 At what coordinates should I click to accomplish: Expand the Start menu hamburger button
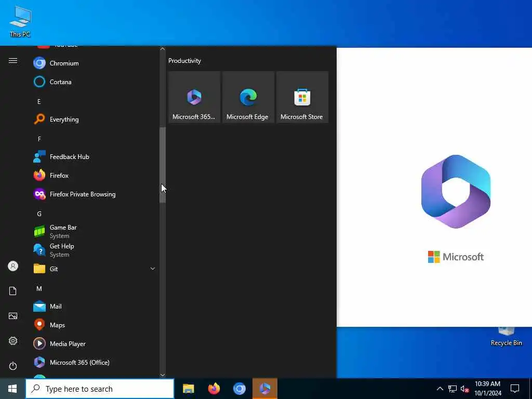point(13,61)
